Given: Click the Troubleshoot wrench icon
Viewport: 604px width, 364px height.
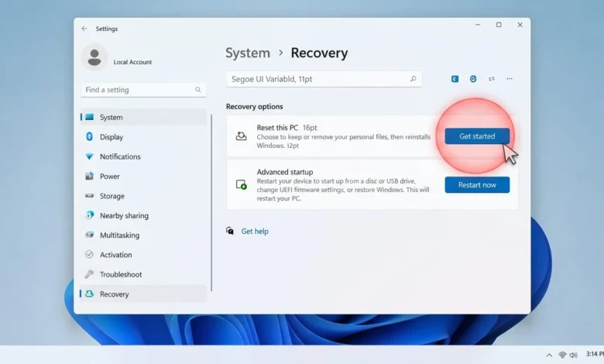Looking at the screenshot, I should pyautogui.click(x=89, y=274).
